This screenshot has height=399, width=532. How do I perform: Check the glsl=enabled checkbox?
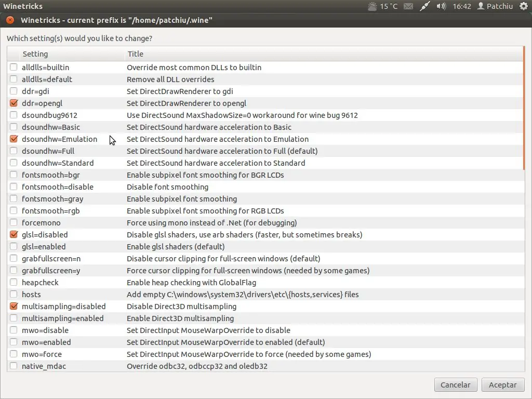[14, 246]
